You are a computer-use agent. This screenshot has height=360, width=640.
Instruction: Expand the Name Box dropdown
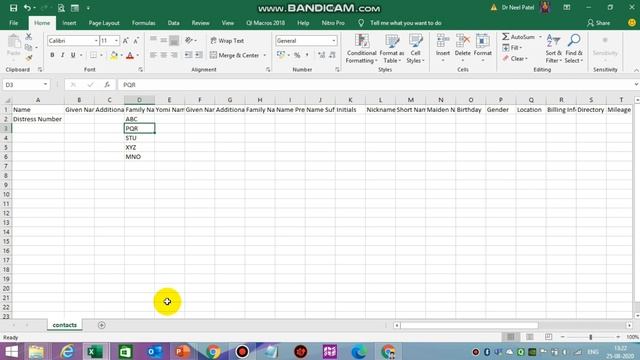[x=45, y=84]
